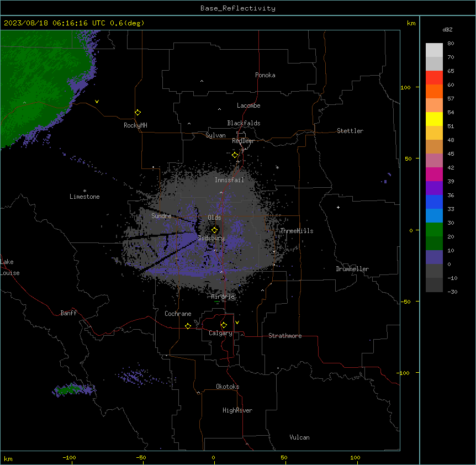Click the Sylvan label
The image size is (476, 465).
click(215, 135)
